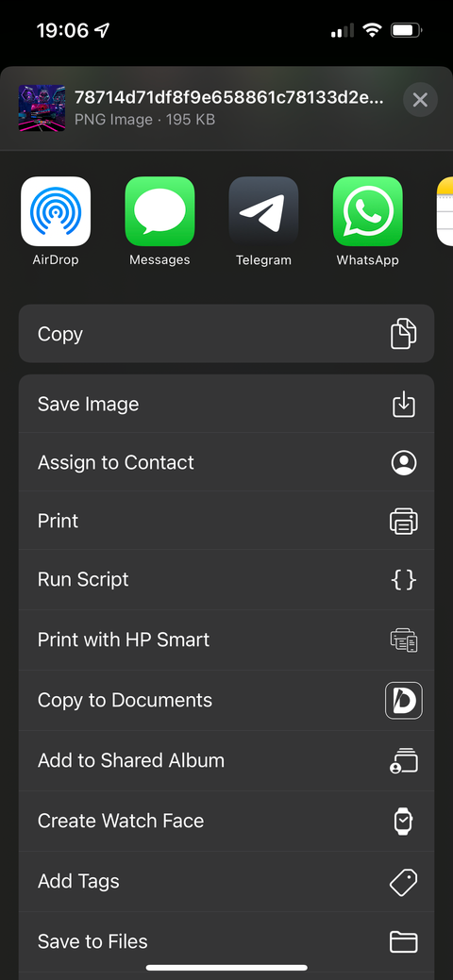Viewport: 453px width, 980px height.
Task: Select Save to Files action
Action: [226, 941]
